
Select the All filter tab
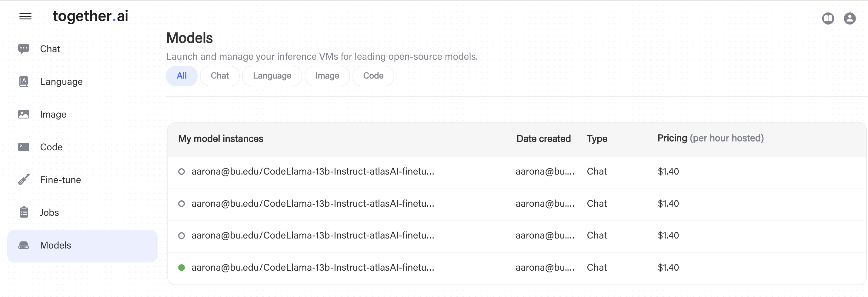tap(182, 76)
